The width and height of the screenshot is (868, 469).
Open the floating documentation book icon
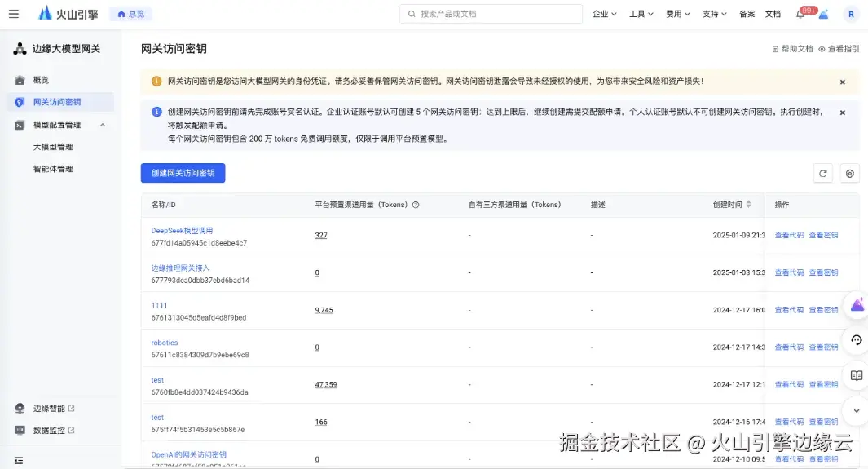(x=857, y=375)
